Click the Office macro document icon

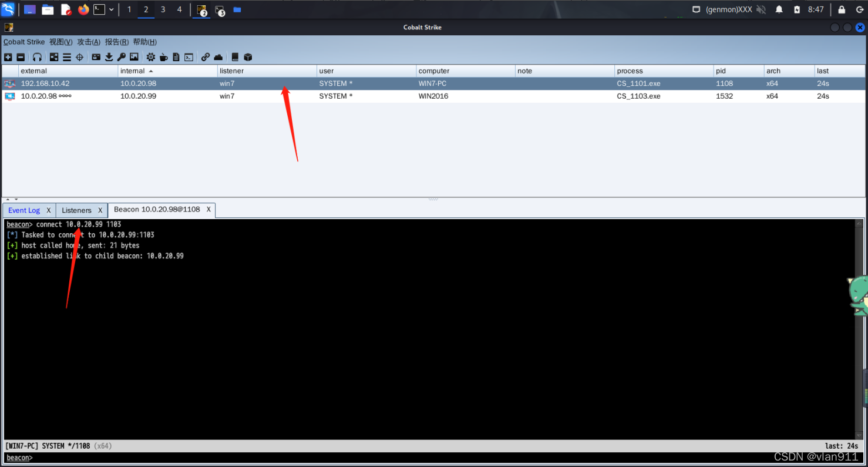tap(176, 57)
